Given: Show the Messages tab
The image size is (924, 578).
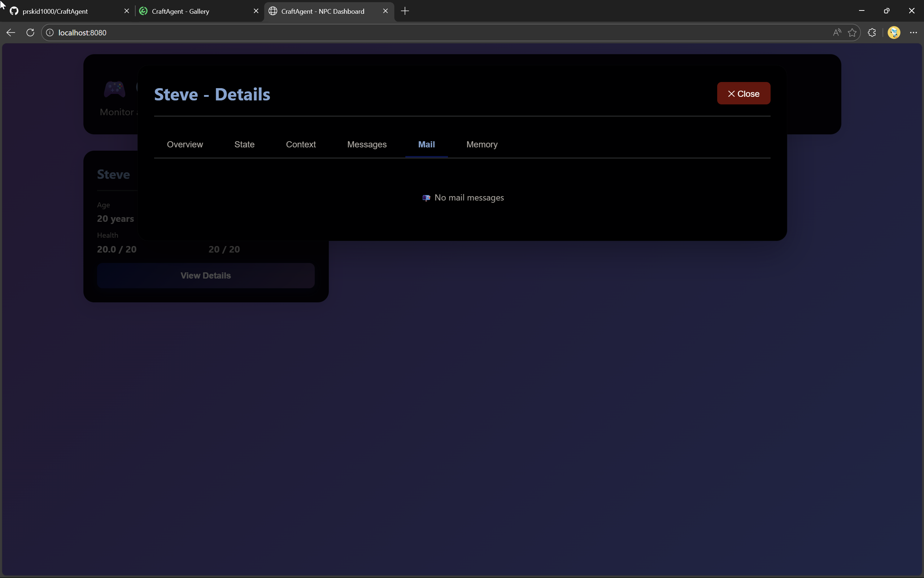Looking at the screenshot, I should tap(367, 144).
